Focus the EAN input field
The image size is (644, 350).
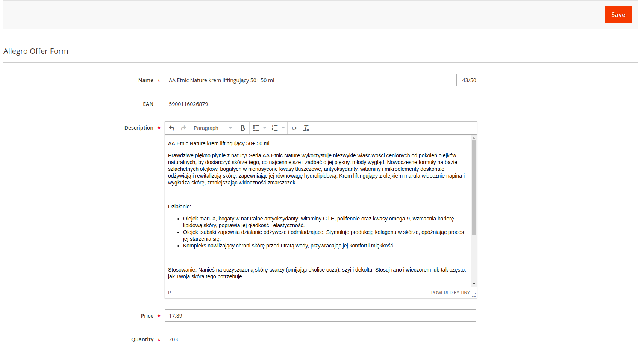pyautogui.click(x=320, y=104)
